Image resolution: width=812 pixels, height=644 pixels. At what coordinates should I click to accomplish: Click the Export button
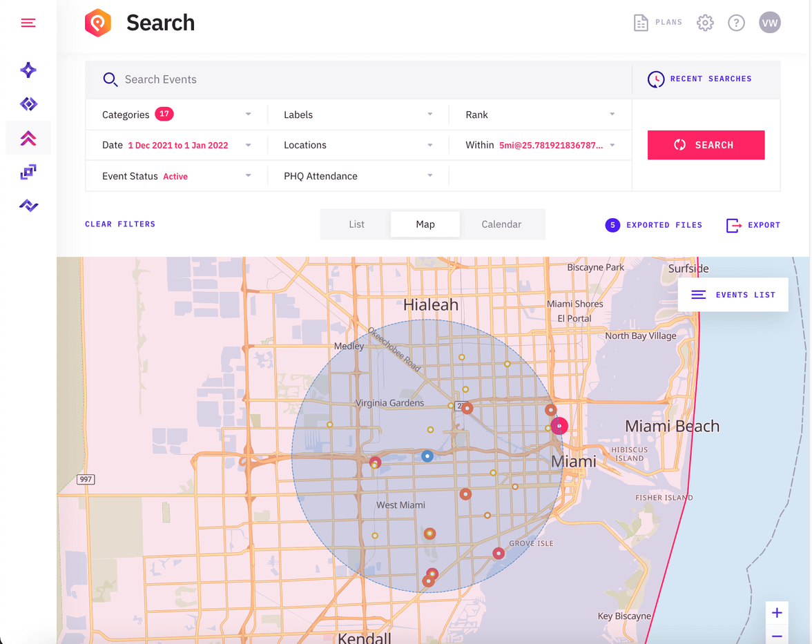753,225
